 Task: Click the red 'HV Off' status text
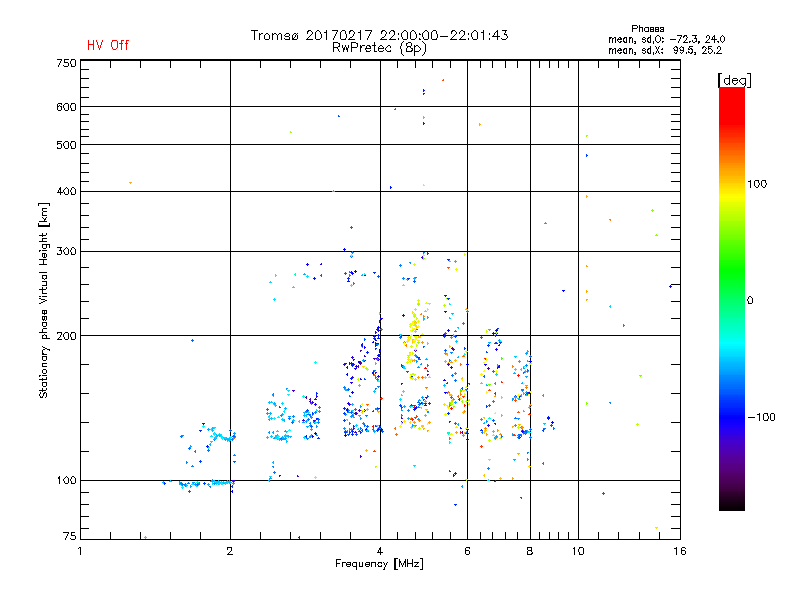108,45
